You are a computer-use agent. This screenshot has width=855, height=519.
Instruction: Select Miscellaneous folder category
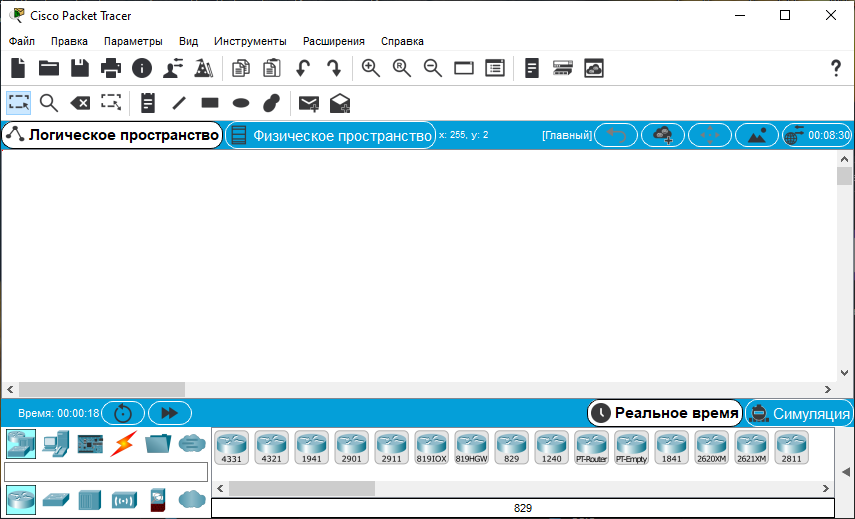coord(158,444)
